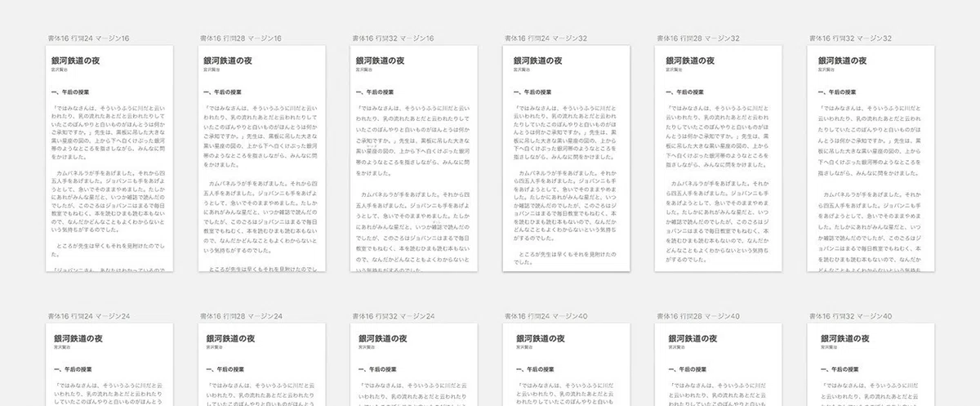Select artboard label 書体16 行間32 マージン16
This screenshot has width=980, height=406.
(393, 38)
